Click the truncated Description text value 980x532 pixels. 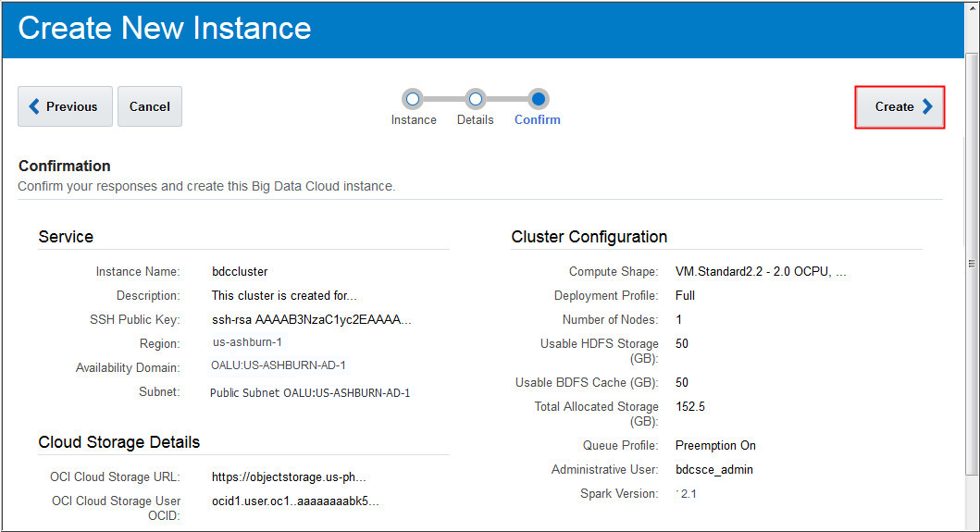click(x=284, y=296)
